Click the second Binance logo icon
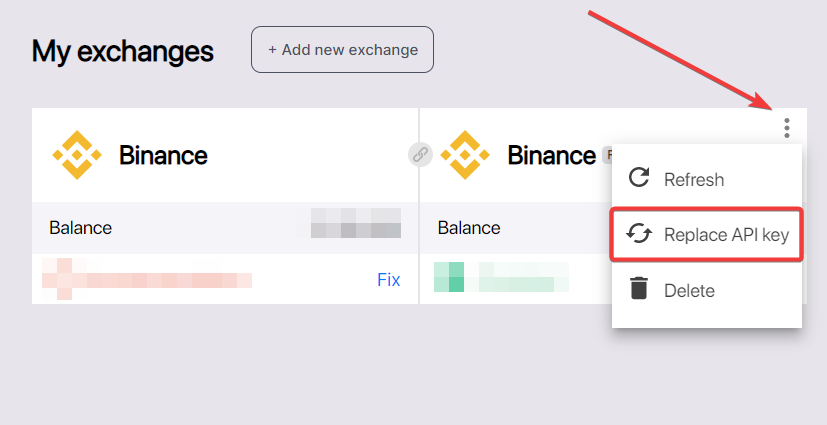Screen dimensions: 827x425 tap(465, 155)
